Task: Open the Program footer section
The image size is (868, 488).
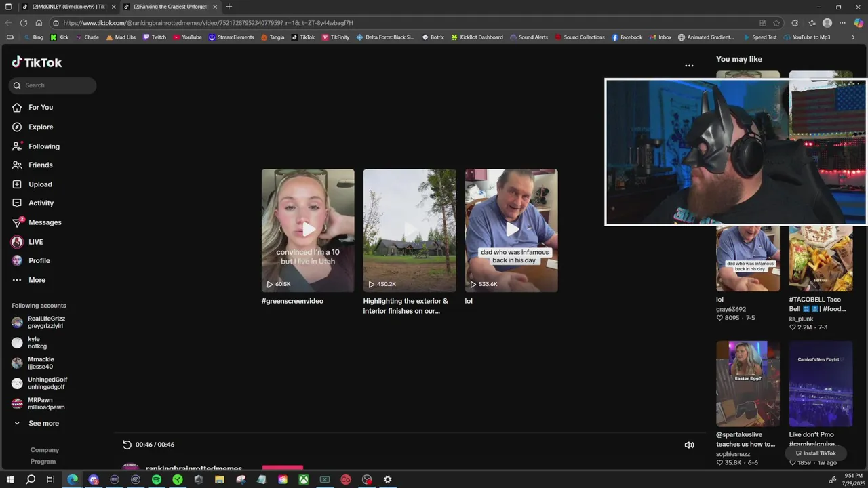Action: point(43,462)
